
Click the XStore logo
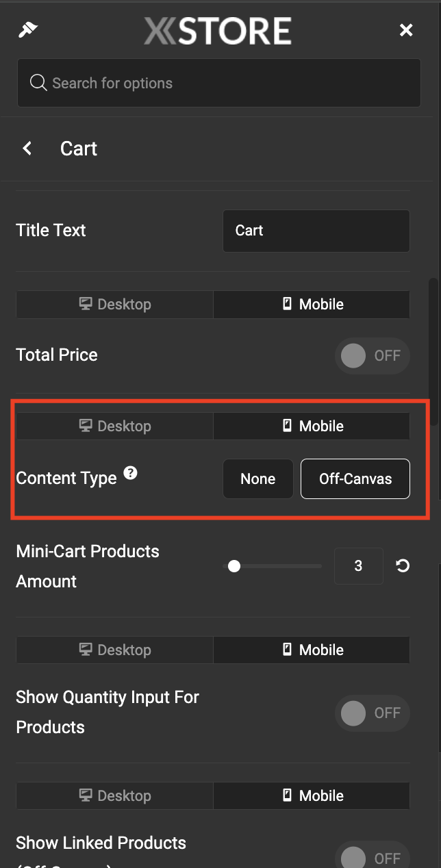pos(218,31)
